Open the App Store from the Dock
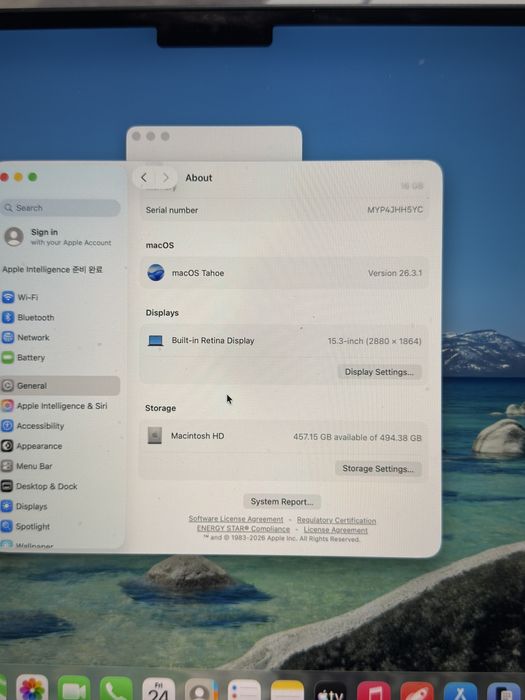Screen dimensions: 525x700 tap(461, 692)
